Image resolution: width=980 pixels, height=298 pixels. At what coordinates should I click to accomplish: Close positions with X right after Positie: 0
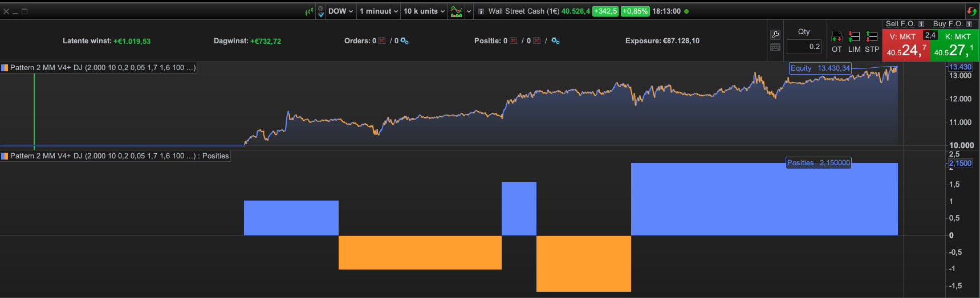pos(513,41)
